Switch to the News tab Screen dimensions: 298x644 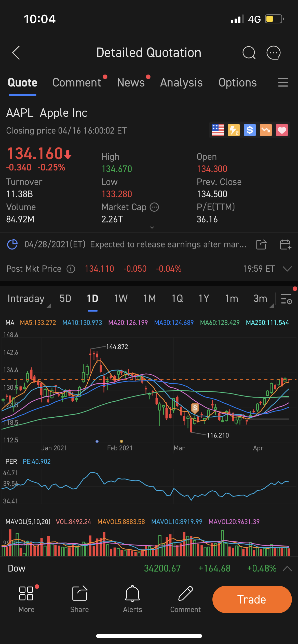[x=131, y=82]
